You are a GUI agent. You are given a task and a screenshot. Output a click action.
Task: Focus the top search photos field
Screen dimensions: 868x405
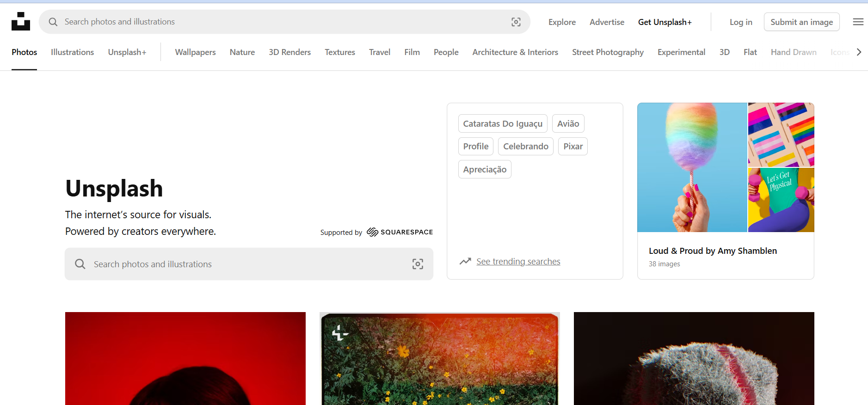[x=284, y=22]
